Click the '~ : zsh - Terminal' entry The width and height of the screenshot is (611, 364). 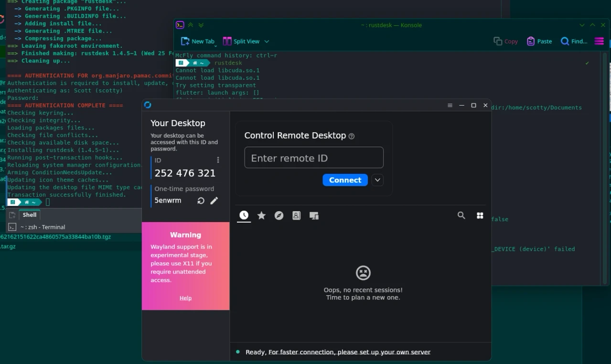tap(43, 227)
